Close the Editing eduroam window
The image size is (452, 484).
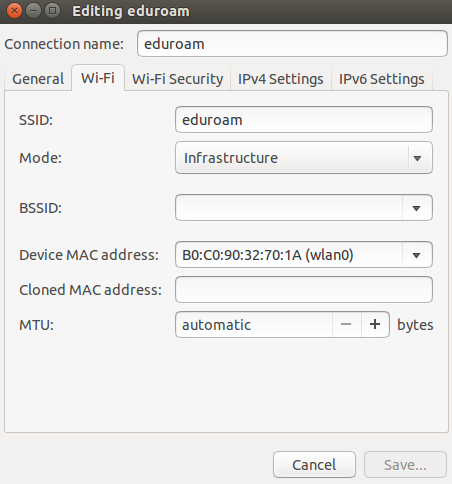[14, 11]
